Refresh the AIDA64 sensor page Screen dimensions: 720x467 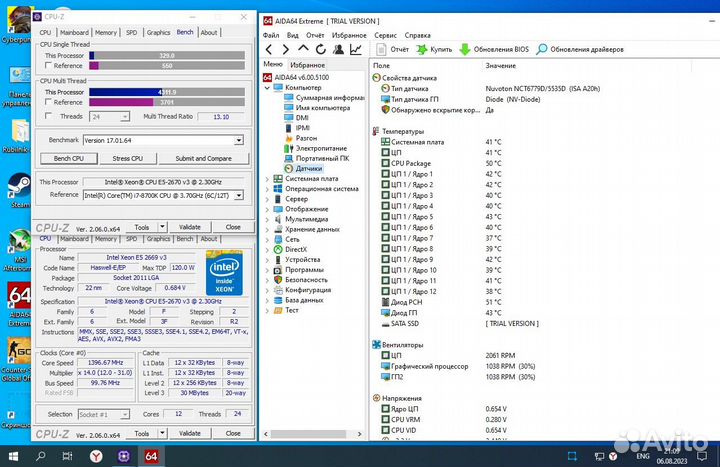click(321, 49)
